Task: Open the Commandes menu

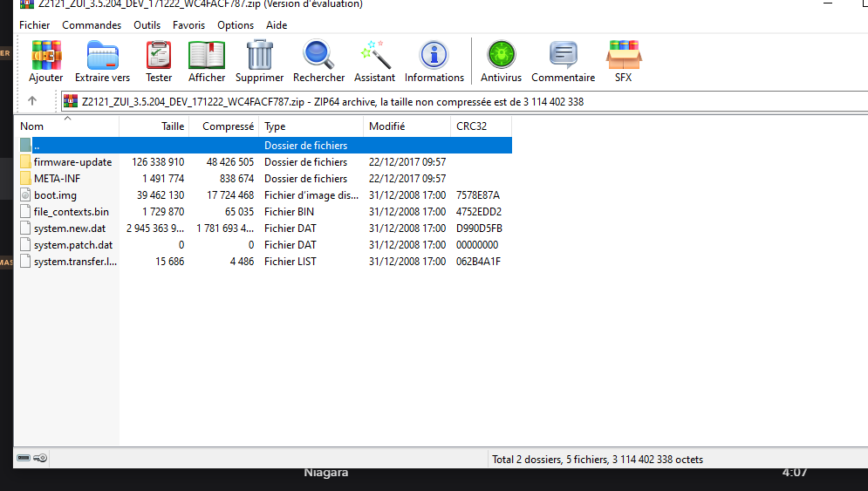Action: pyautogui.click(x=92, y=25)
